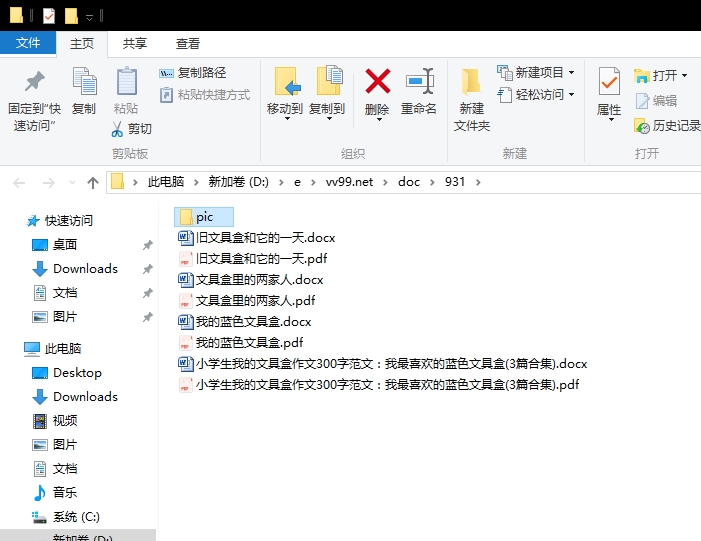Click This PC in address bar
Screen dimensions: 701x541
[166, 182]
